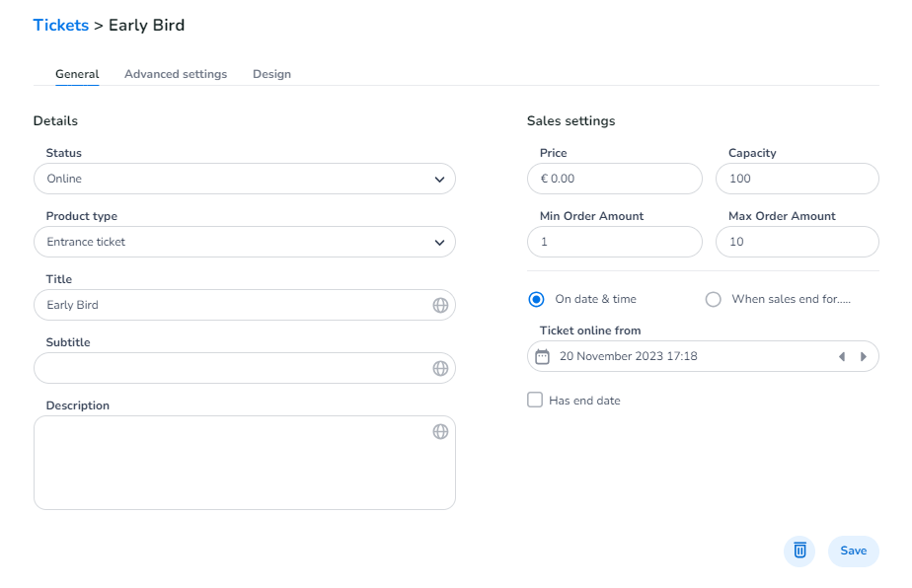
Task: Switch to the Advanced settings tab
Action: pos(176,74)
